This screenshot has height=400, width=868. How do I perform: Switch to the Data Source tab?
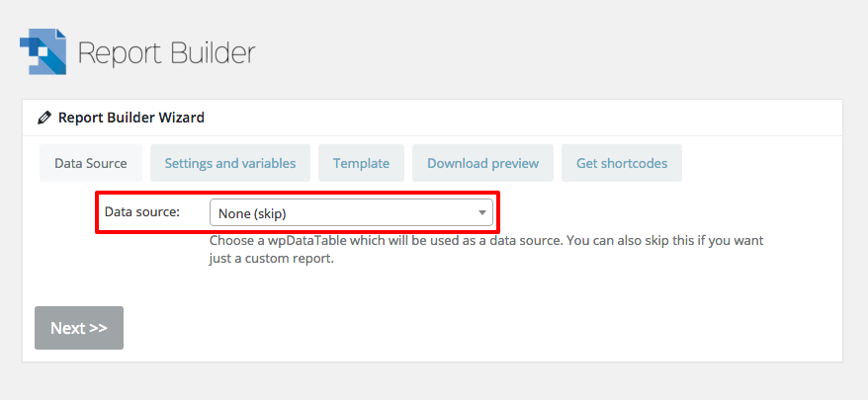(90, 163)
